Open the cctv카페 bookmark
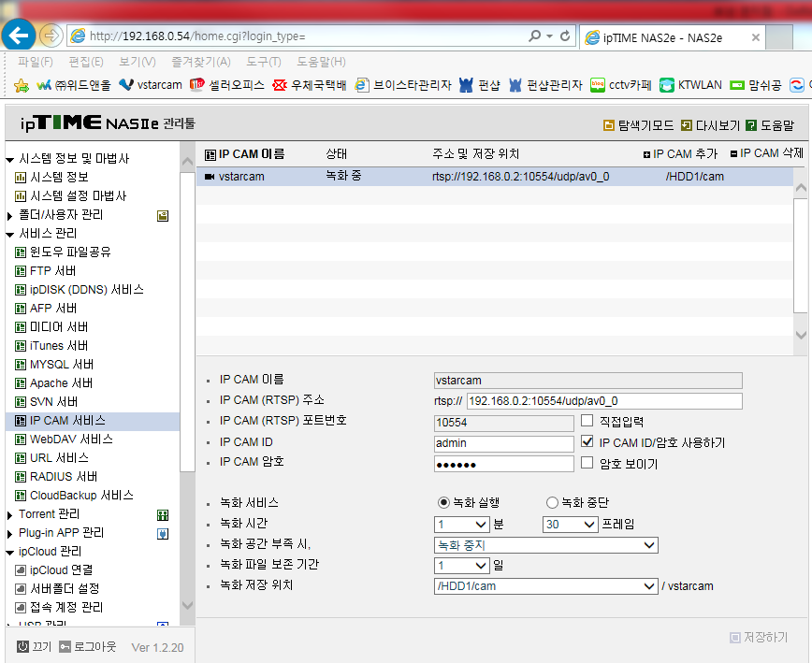This screenshot has height=663, width=812. pyautogui.click(x=621, y=85)
